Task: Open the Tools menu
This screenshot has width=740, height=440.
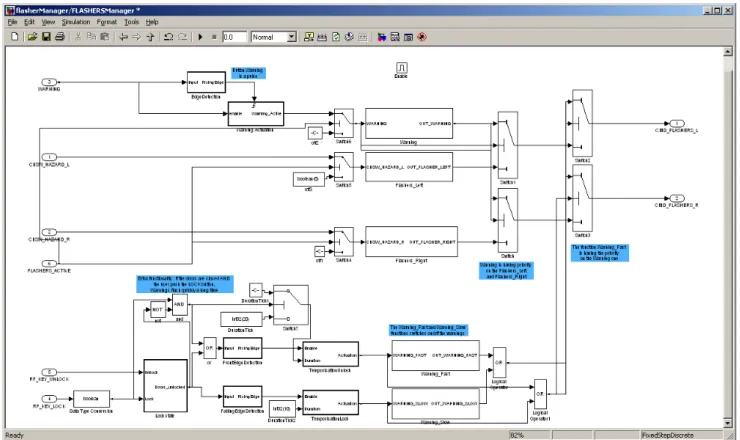Action: [131, 22]
